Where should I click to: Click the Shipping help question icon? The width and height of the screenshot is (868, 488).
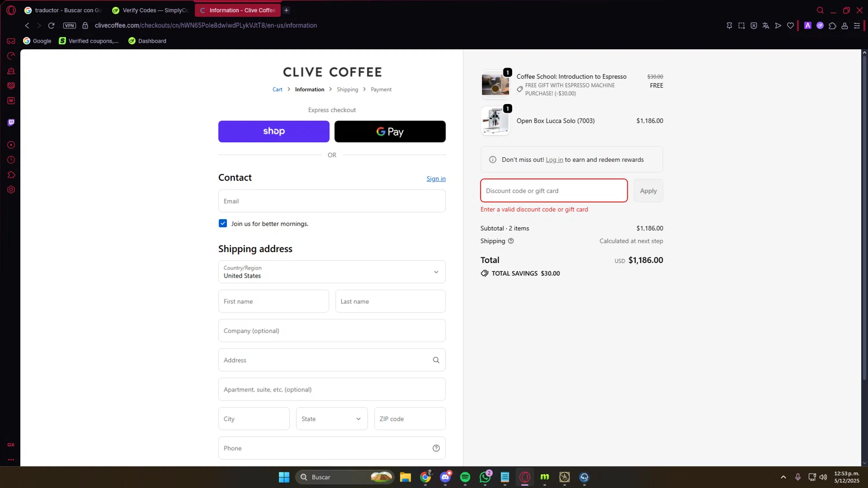click(x=511, y=241)
